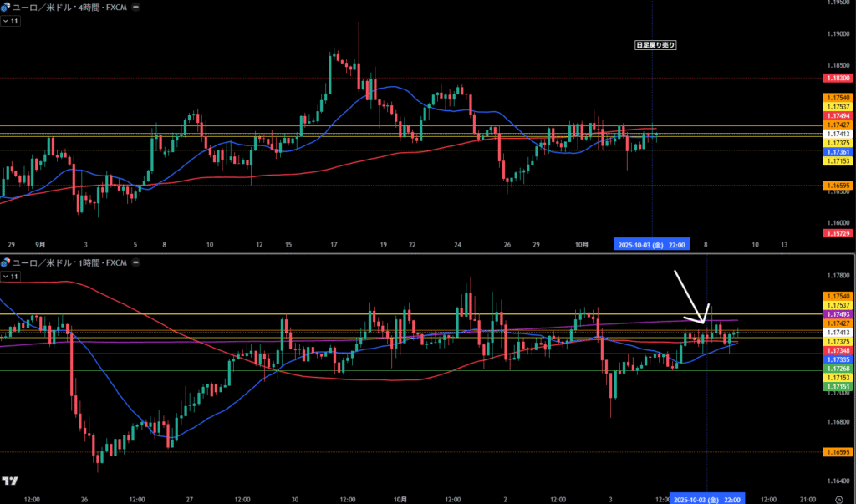This screenshot has width=856, height=504.
Task: Click the TradingView logo in lower chart
Action: [x=11, y=481]
